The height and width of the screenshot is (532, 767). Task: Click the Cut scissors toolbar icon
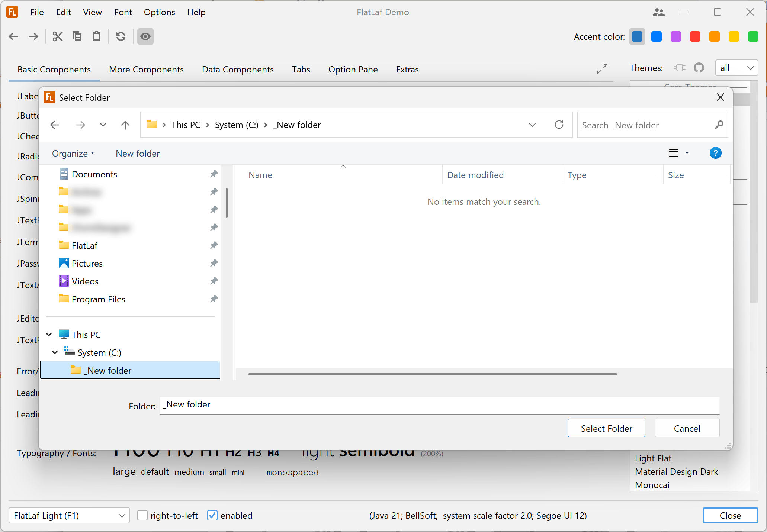pos(58,36)
